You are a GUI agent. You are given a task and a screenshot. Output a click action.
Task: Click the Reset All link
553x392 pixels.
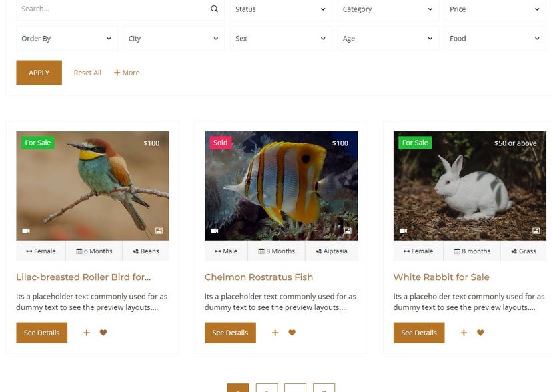click(x=87, y=73)
